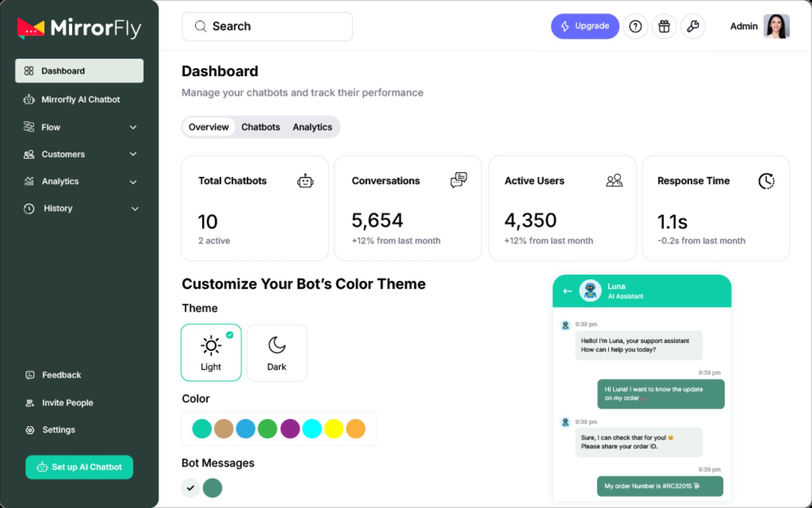This screenshot has height=508, width=812.
Task: Click the robot icon on Total Chatbots card
Action: tap(305, 180)
